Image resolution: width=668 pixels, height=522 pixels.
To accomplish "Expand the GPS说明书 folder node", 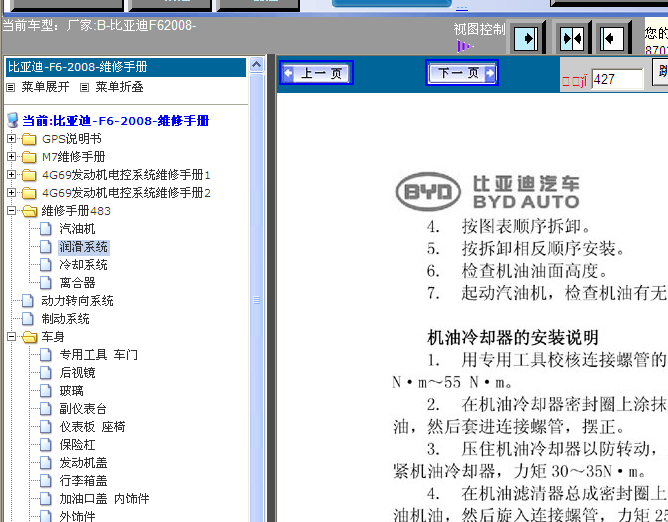I will pos(12,138).
